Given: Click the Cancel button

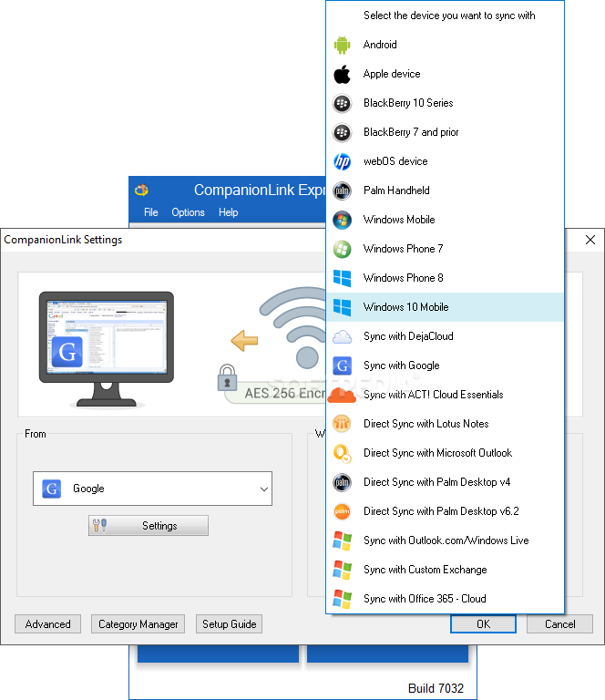Looking at the screenshot, I should click(x=560, y=624).
